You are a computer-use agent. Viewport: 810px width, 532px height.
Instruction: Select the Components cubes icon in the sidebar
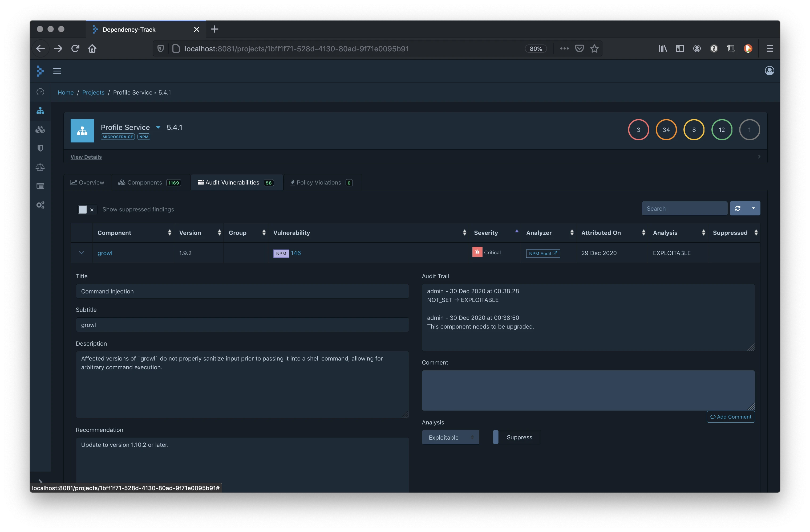pos(40,129)
